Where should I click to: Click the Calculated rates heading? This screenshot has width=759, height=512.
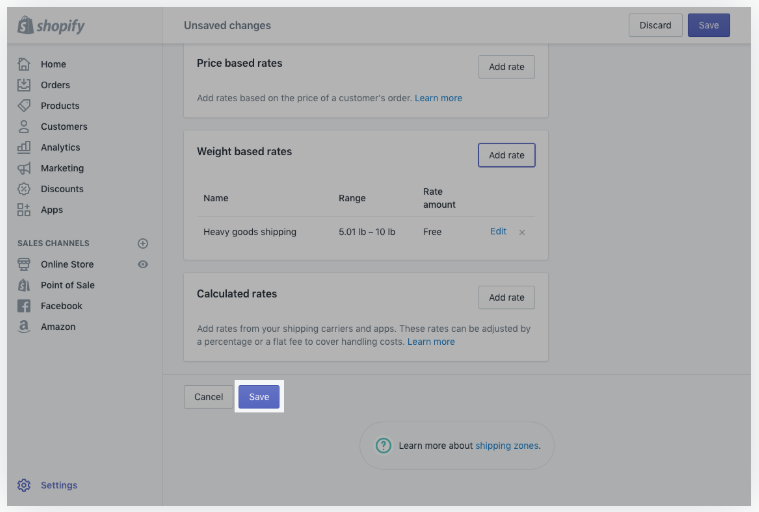point(237,294)
